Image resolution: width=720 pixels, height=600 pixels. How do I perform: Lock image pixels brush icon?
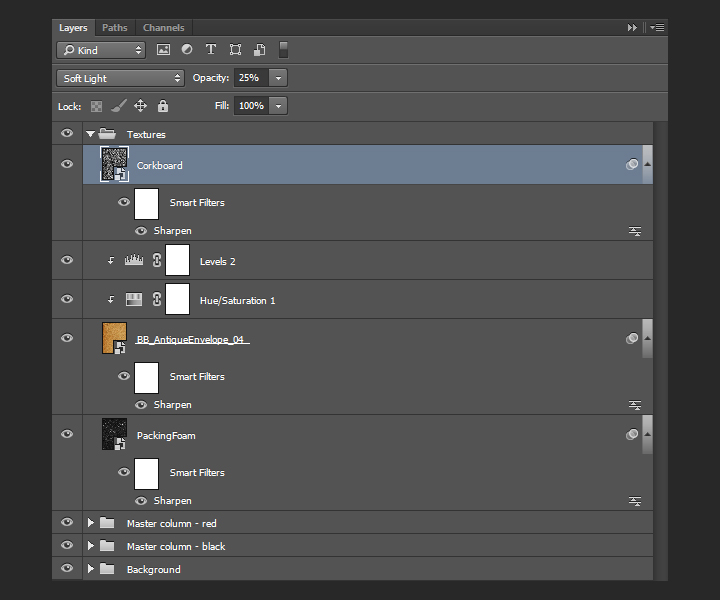click(x=119, y=106)
